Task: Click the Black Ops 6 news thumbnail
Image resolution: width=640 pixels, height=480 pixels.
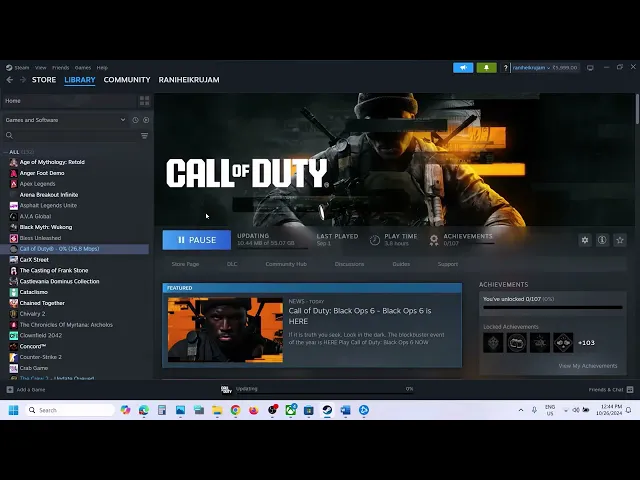Action: [x=225, y=330]
